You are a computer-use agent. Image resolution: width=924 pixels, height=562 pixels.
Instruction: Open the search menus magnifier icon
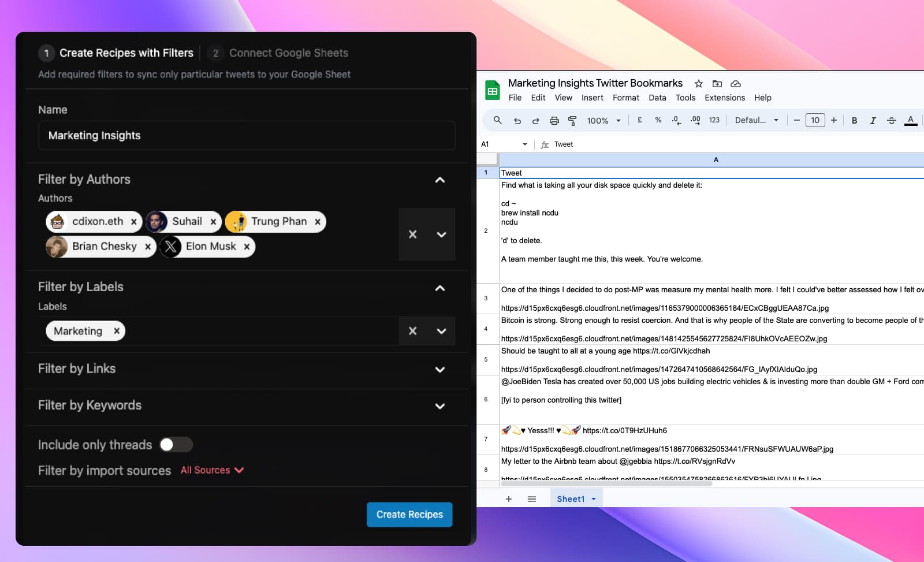[497, 120]
